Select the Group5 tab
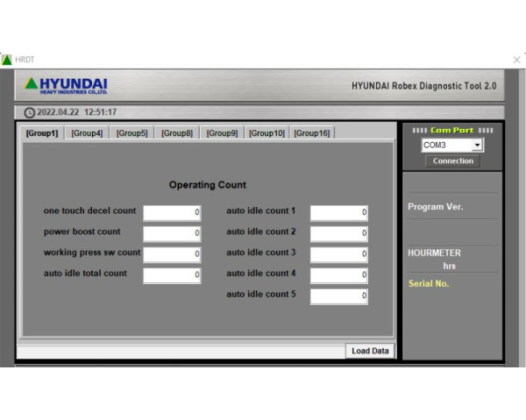 coord(132,133)
